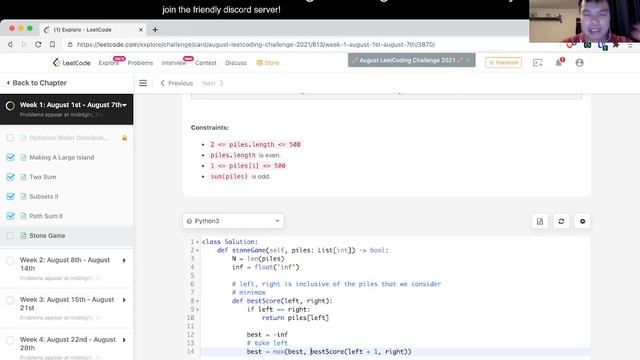Open the Explore nav item
Screen dimensions: 640x360
coord(109,63)
